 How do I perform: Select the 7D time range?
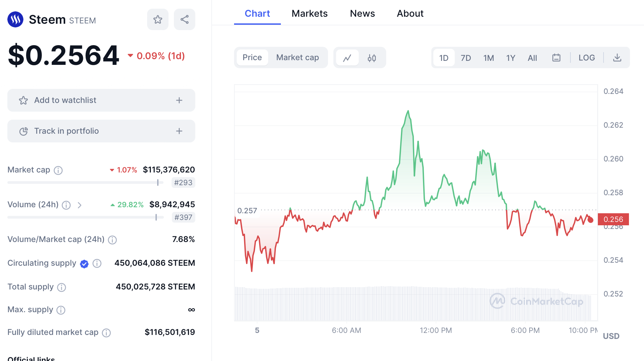(x=465, y=58)
